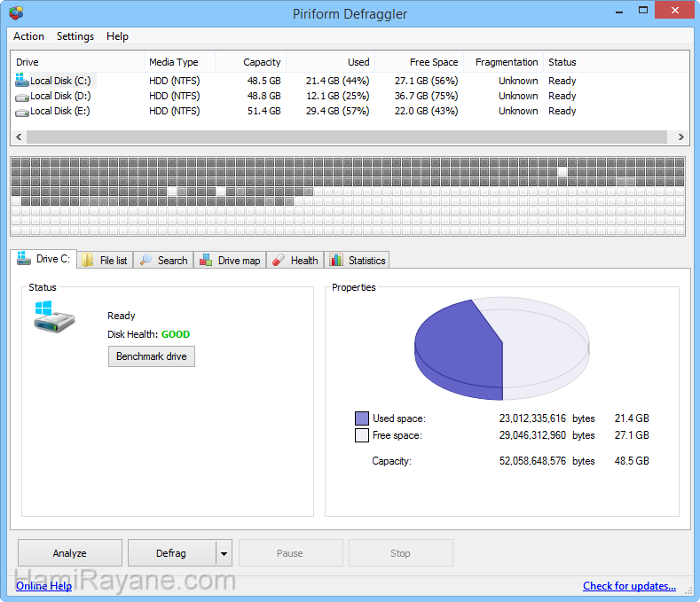Screen dimensions: 700x602
Task: Open the Help menu
Action: (117, 36)
